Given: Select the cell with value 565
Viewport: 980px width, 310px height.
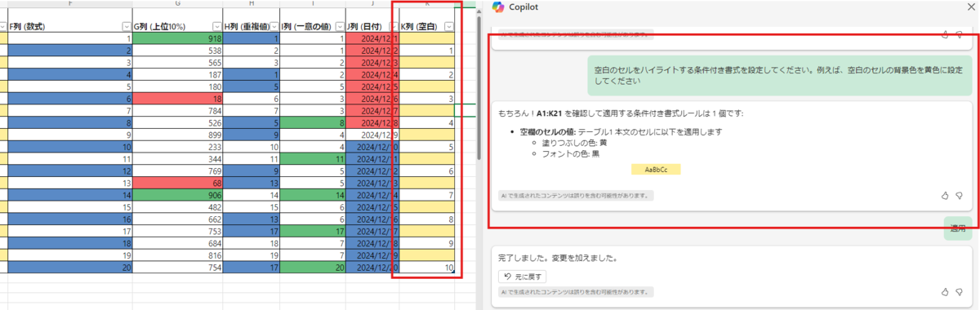Looking at the screenshot, I should pyautogui.click(x=177, y=62).
